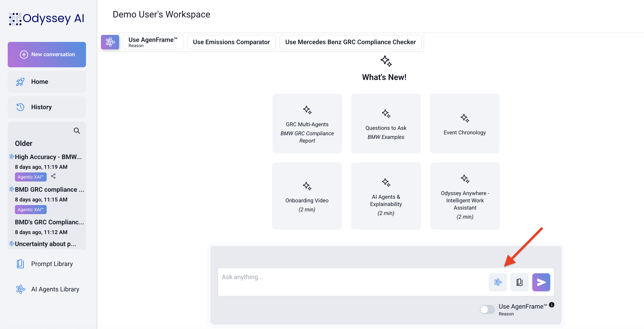Send message with the arrow button
The height and width of the screenshot is (329, 644).
click(541, 282)
